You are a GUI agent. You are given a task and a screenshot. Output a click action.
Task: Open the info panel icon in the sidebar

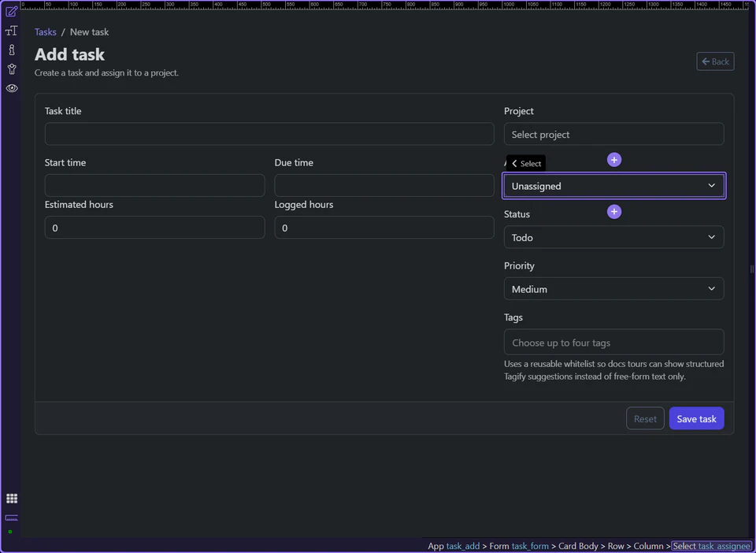(11, 49)
